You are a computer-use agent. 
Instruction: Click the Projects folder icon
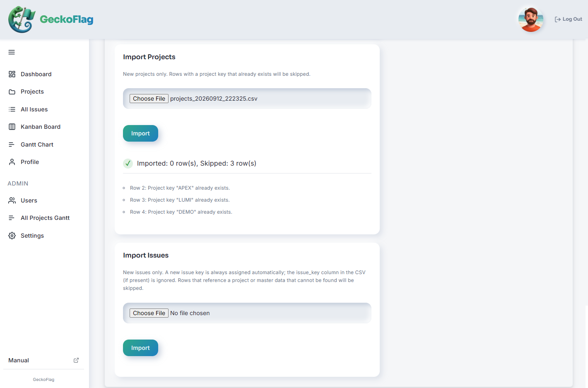coord(12,92)
